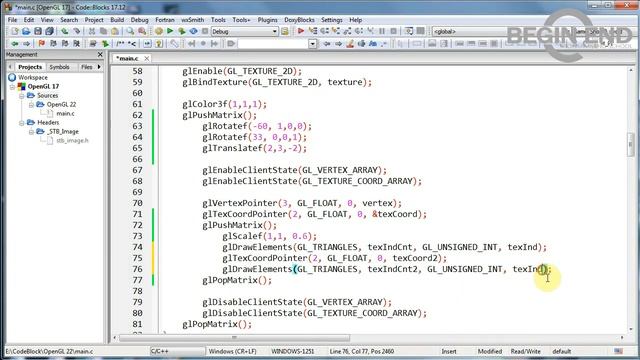
Task: Click the Management tabs right arrow
Action: [99, 67]
